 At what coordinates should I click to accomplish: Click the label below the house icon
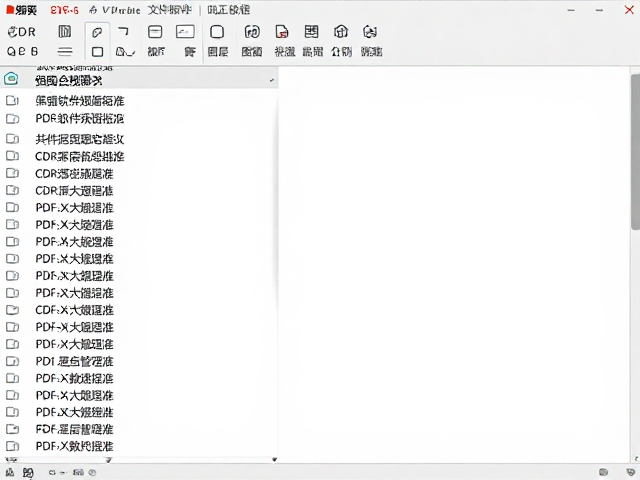pyautogui.click(x=341, y=51)
